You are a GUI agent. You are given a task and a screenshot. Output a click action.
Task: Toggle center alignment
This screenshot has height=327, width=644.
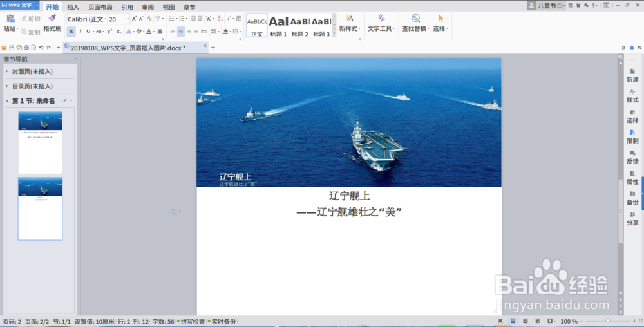[180, 32]
